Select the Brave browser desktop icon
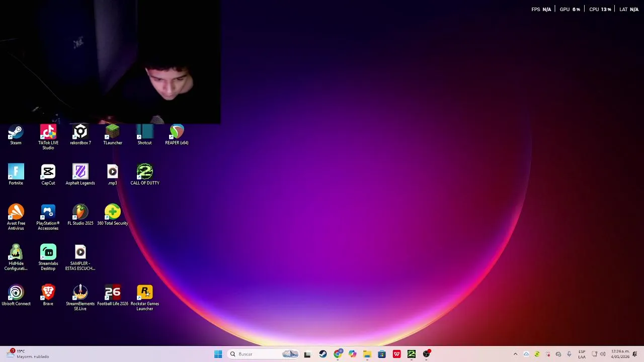644x362 pixels. 48,295
